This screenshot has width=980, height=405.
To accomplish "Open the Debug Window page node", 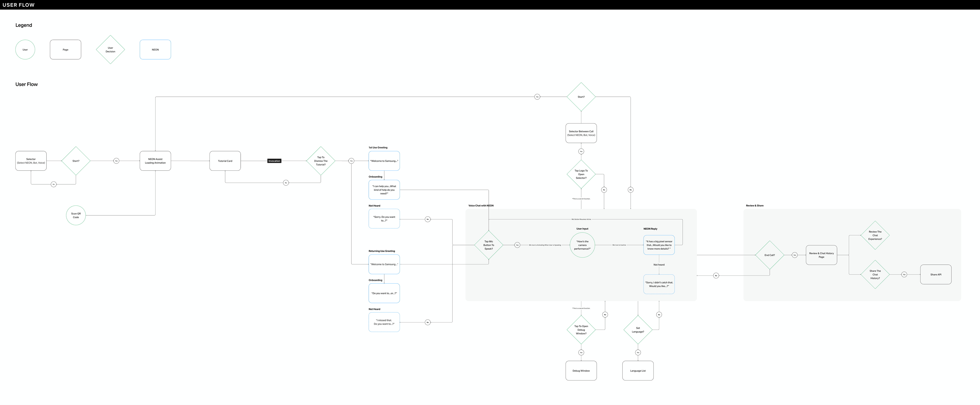I will click(581, 371).
